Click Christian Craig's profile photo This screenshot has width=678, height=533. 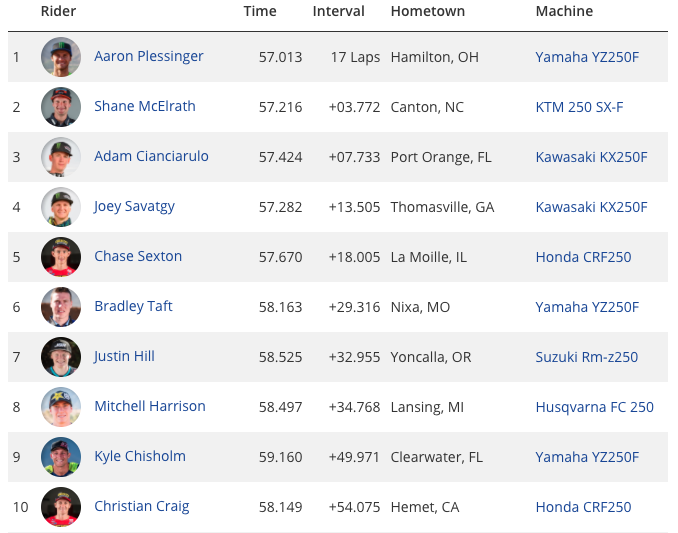61,507
